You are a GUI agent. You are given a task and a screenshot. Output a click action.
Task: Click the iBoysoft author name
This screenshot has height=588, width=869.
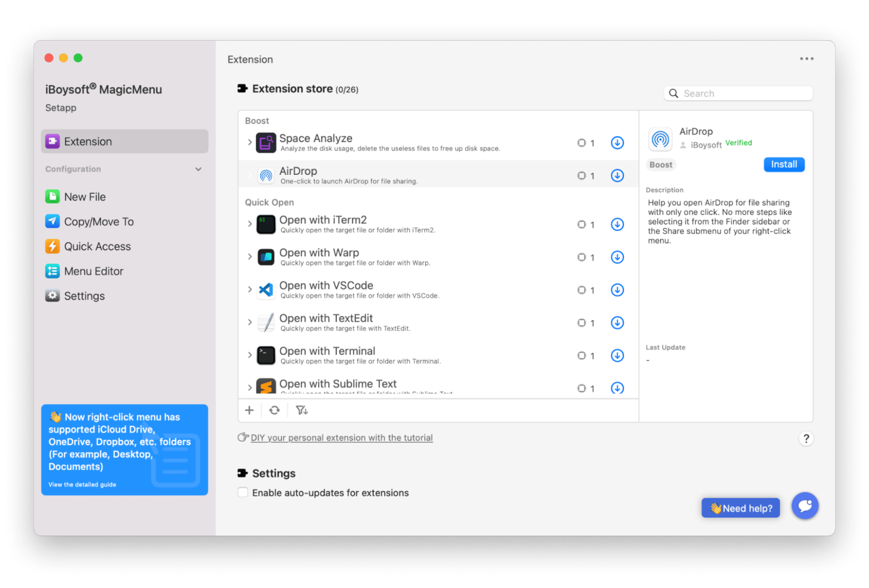point(706,145)
